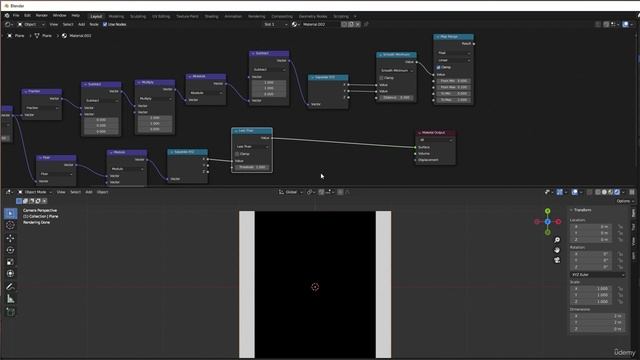Click the Options button in viewport
The height and width of the screenshot is (360, 640).
[x=624, y=201]
